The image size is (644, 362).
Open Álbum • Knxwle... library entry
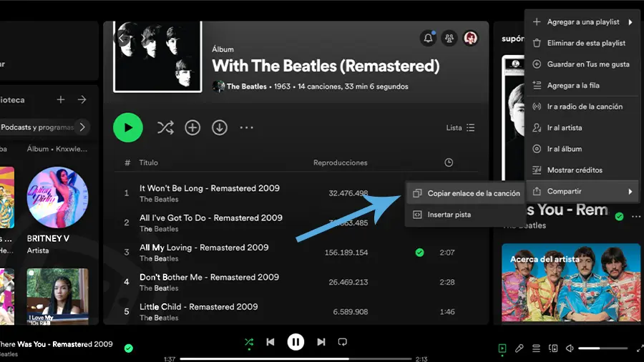(x=57, y=149)
